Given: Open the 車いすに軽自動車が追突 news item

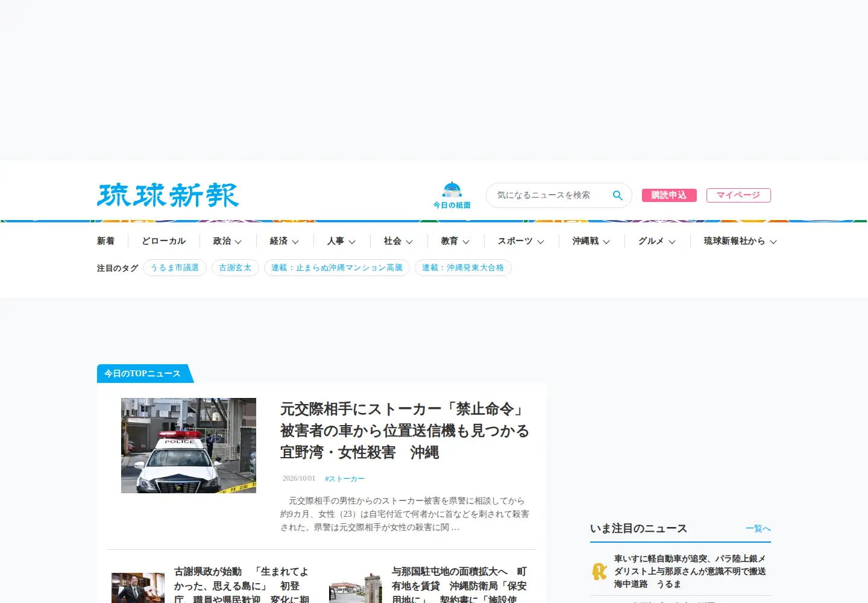Looking at the screenshot, I should coord(690,571).
